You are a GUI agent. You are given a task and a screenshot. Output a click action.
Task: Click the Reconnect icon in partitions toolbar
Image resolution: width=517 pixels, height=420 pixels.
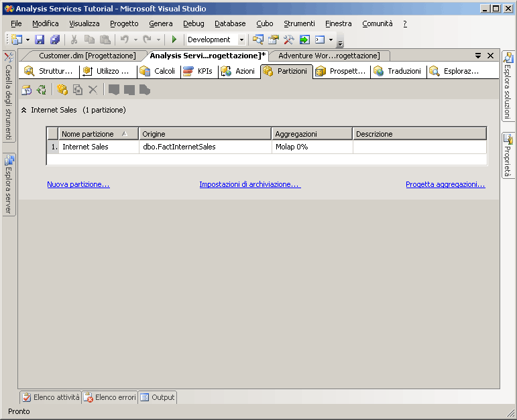click(x=42, y=90)
